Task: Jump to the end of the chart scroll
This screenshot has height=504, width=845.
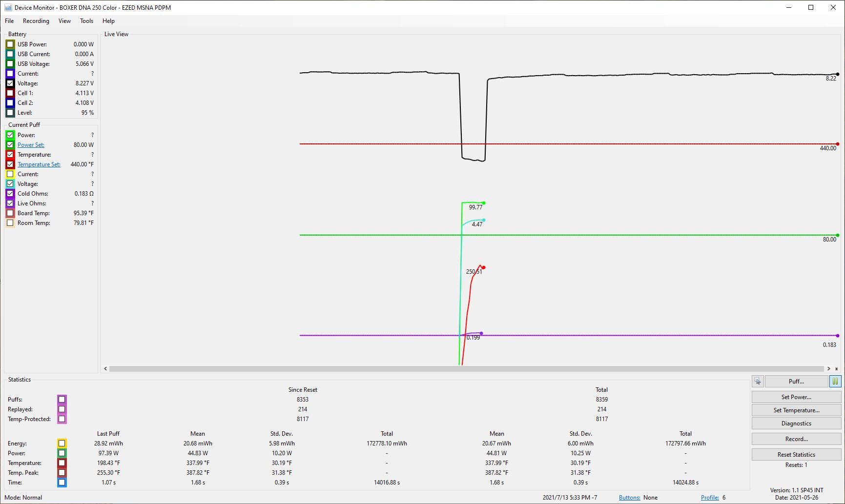Action: click(x=837, y=369)
